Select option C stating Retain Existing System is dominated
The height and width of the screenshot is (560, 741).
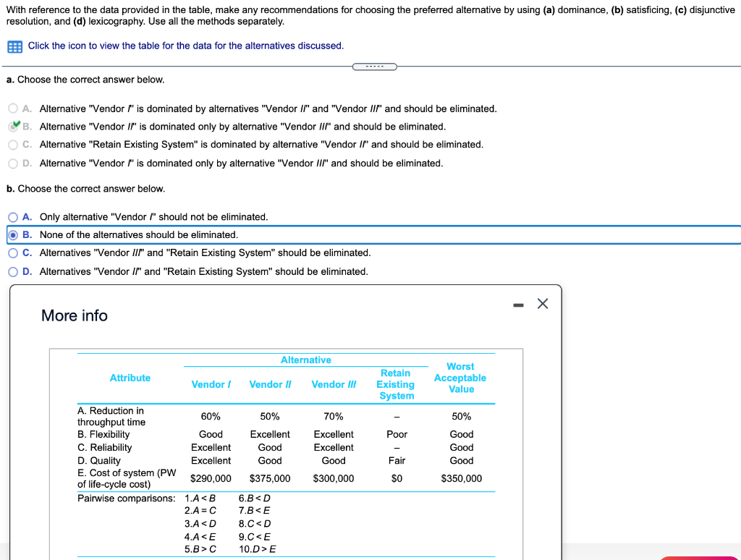coord(12,145)
